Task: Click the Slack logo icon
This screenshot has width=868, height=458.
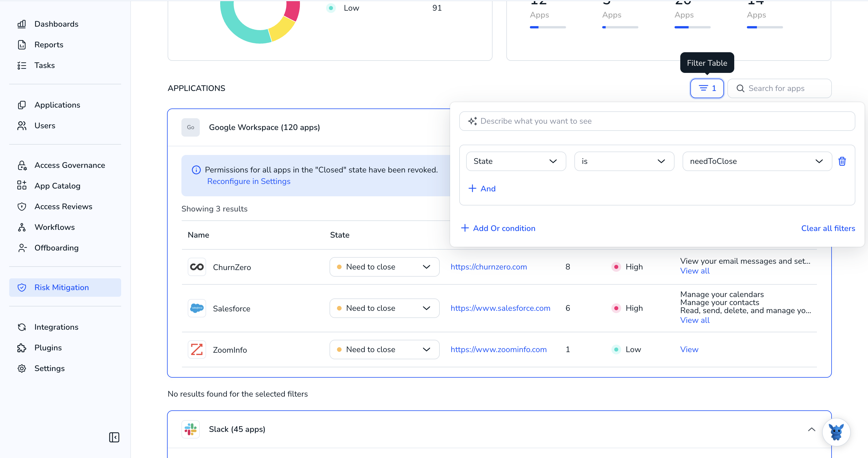Action: (191, 429)
